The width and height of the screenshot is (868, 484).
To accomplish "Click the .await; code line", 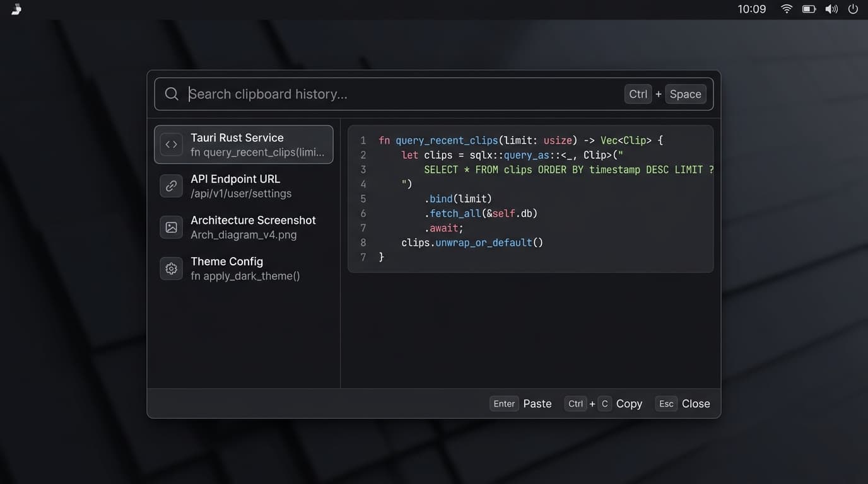I will click(x=443, y=228).
